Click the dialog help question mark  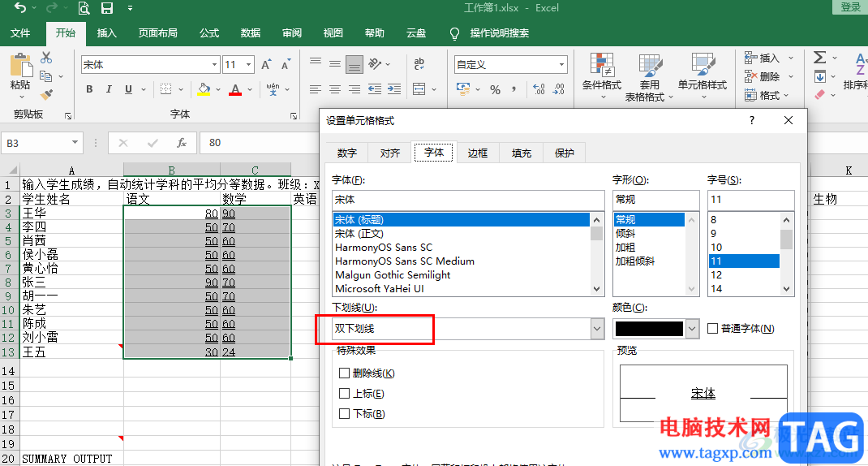pos(752,120)
